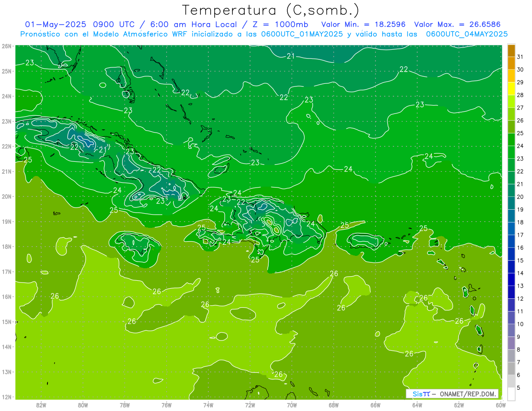Click the 24N latitude axis label
This screenshot has width=532, height=411.
coord(7,96)
